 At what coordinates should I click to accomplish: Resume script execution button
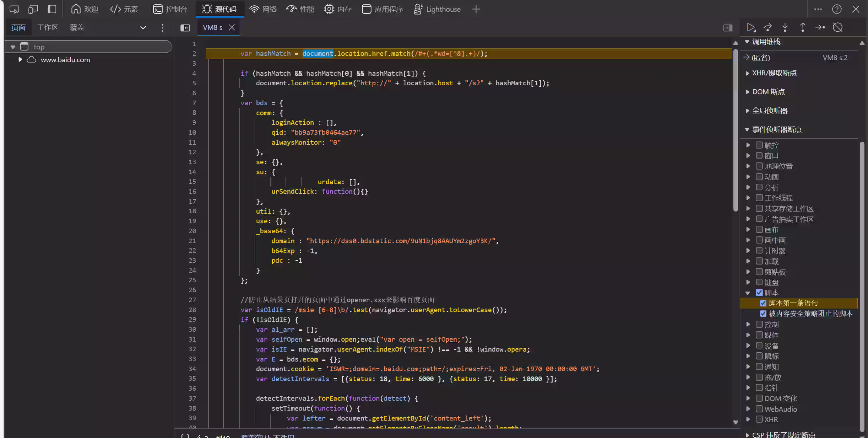tap(750, 27)
